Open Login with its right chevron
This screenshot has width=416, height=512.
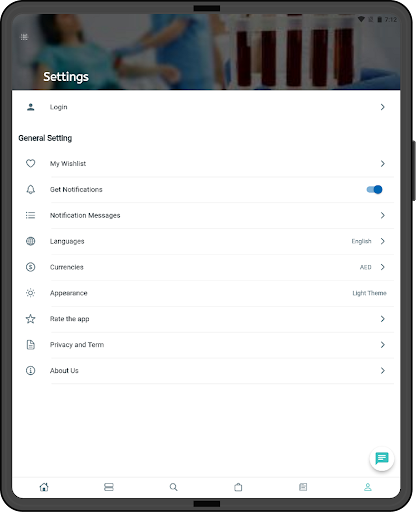click(x=382, y=107)
